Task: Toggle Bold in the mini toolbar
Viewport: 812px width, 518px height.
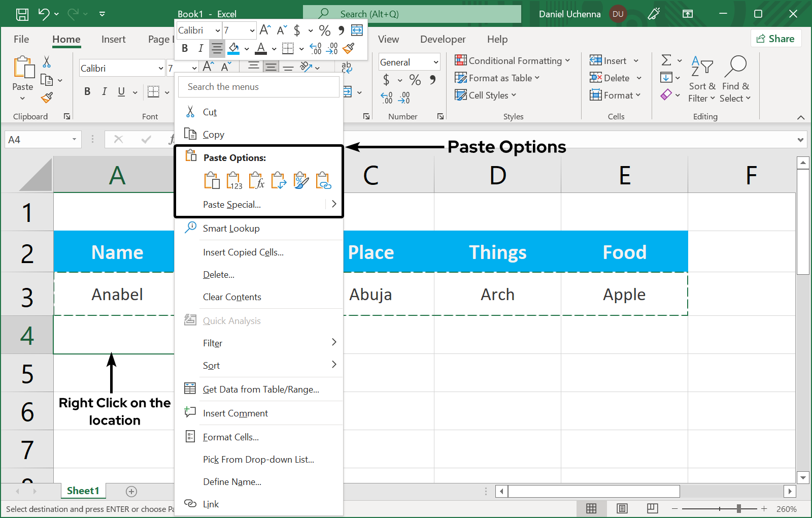Action: pyautogui.click(x=185, y=49)
